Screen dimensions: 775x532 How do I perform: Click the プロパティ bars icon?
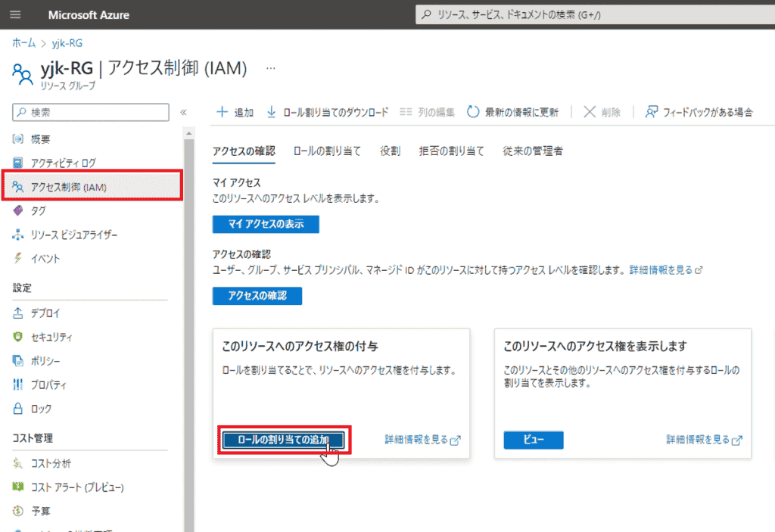[x=18, y=384]
